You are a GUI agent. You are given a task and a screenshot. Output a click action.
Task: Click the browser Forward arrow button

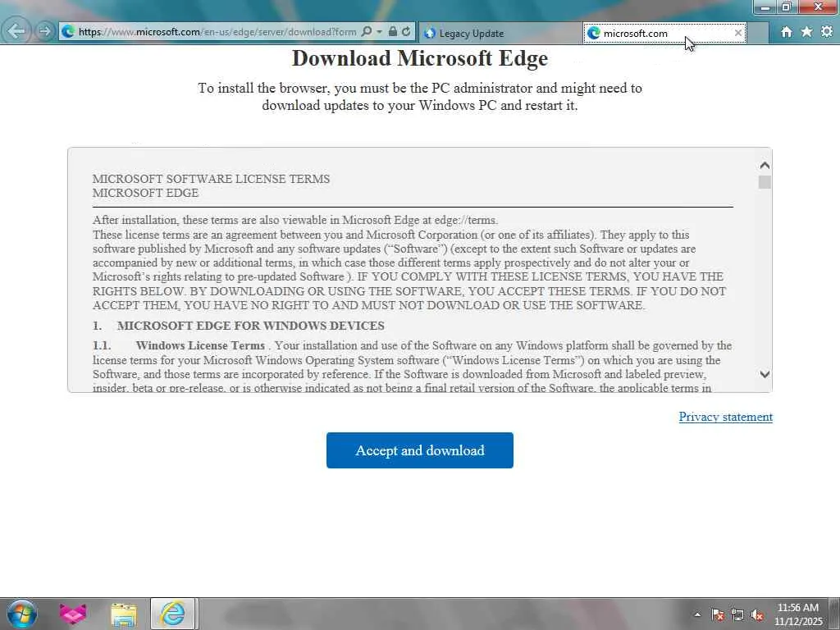[44, 32]
